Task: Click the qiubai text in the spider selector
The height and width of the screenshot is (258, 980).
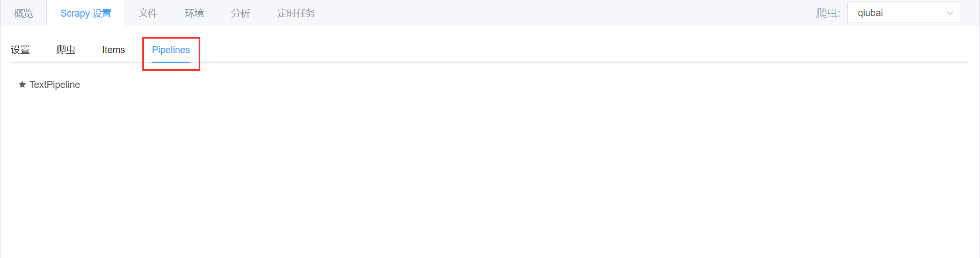Action: (x=870, y=13)
